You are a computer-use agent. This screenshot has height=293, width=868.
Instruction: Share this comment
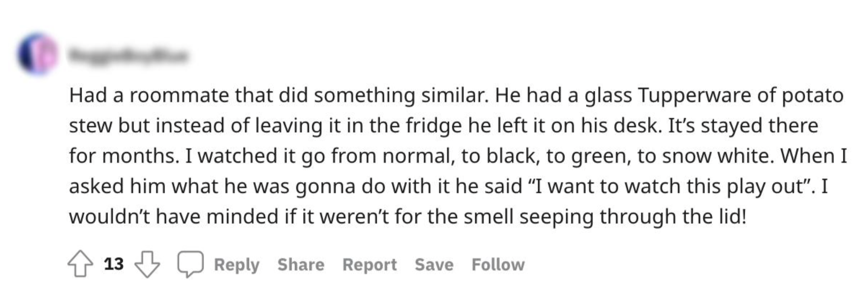click(301, 265)
